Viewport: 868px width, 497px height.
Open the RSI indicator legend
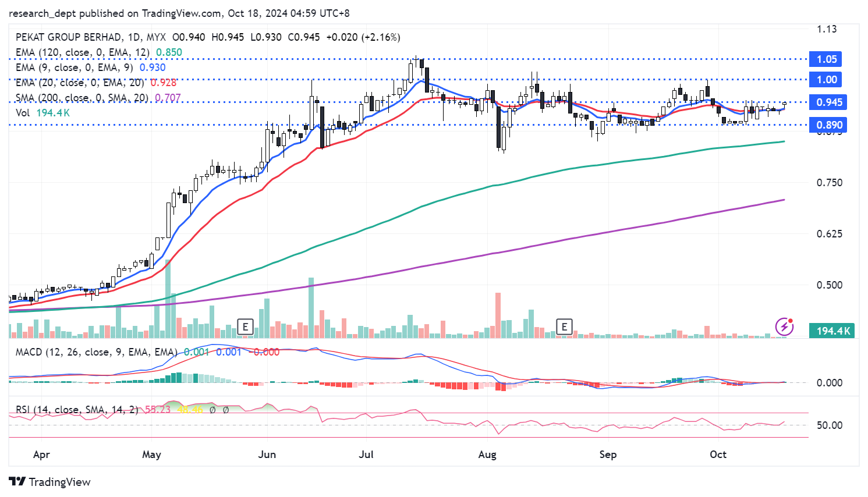[76, 410]
